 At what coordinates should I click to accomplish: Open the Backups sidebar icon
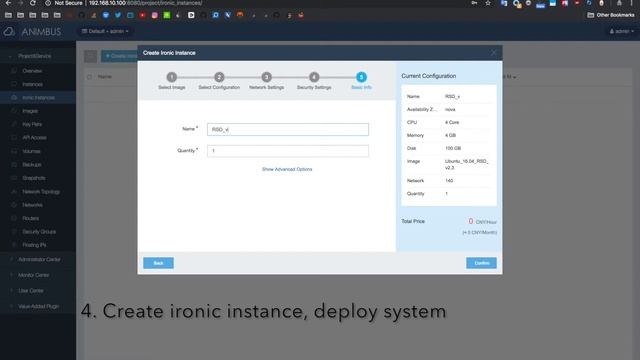coord(14,164)
